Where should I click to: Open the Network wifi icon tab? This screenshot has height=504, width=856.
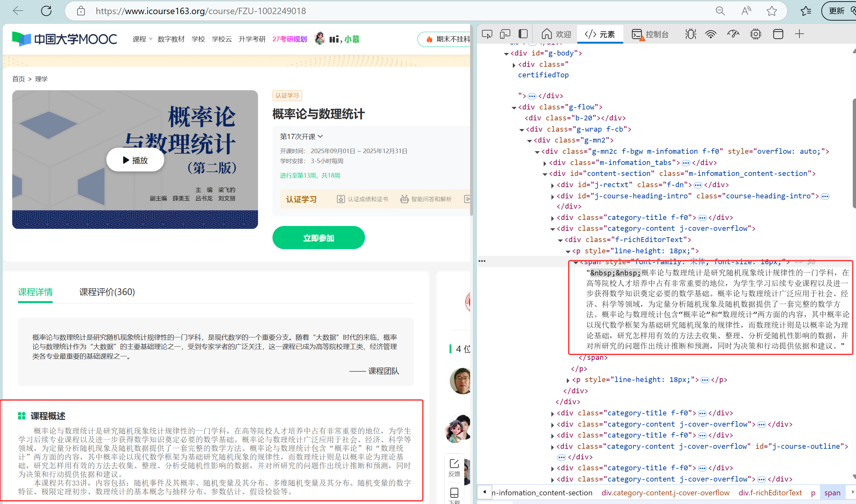[710, 34]
